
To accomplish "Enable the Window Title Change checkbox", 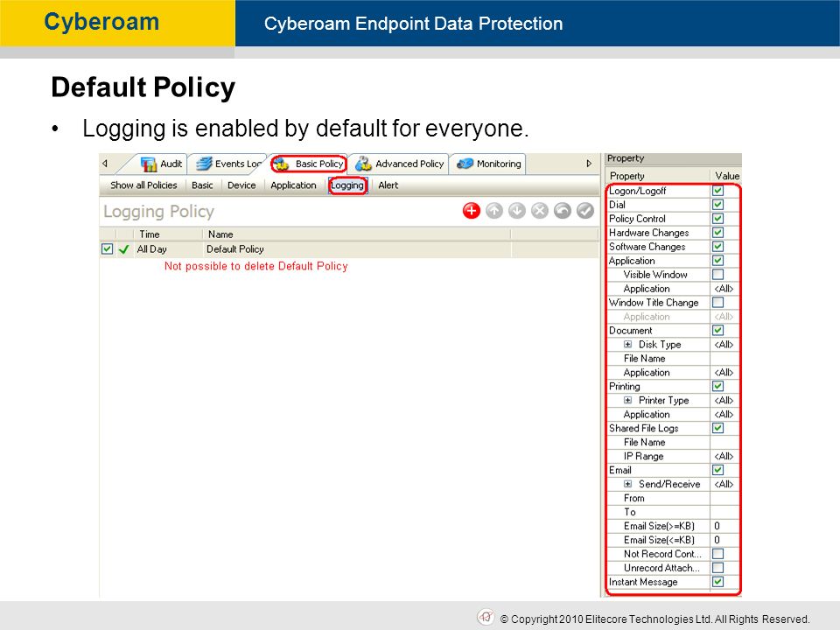I will [x=717, y=302].
